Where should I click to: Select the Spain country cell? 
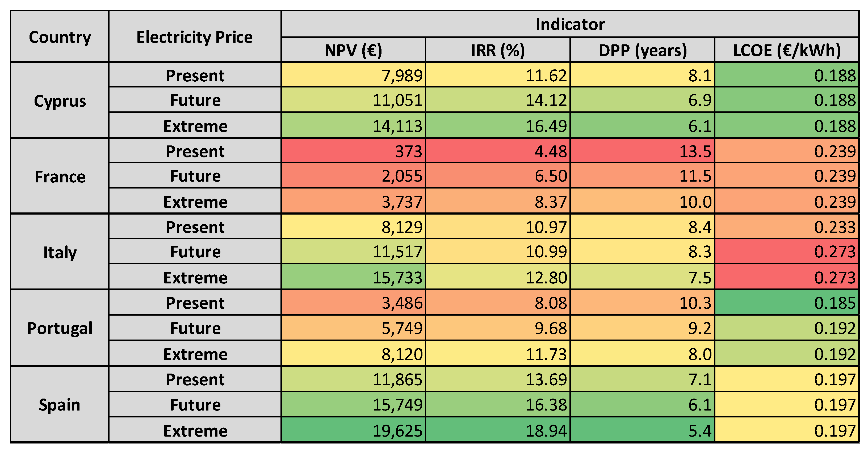coord(60,404)
